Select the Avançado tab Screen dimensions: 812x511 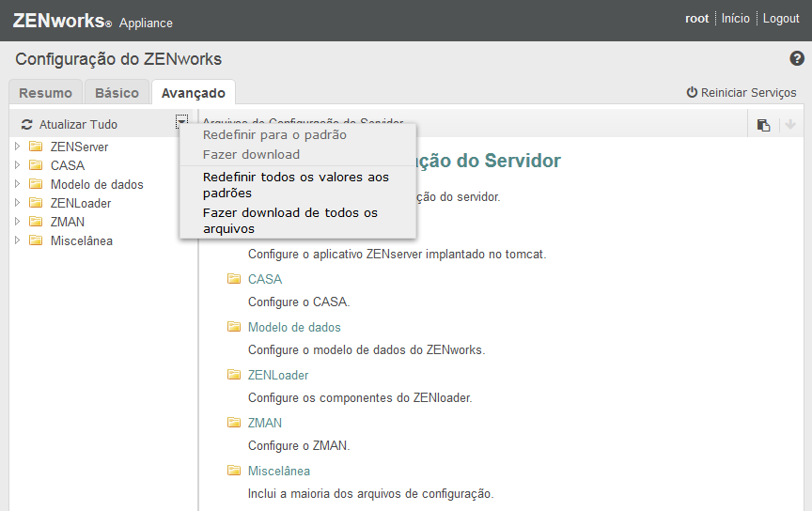pyautogui.click(x=194, y=93)
